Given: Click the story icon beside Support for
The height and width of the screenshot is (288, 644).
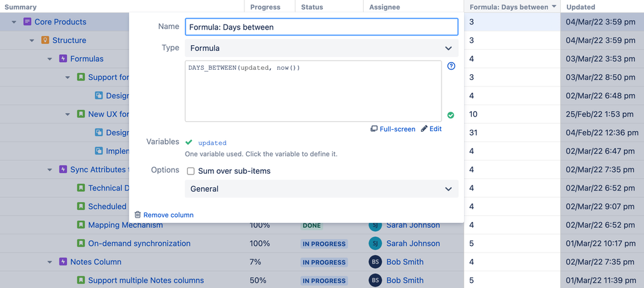Looking at the screenshot, I should coord(81,77).
